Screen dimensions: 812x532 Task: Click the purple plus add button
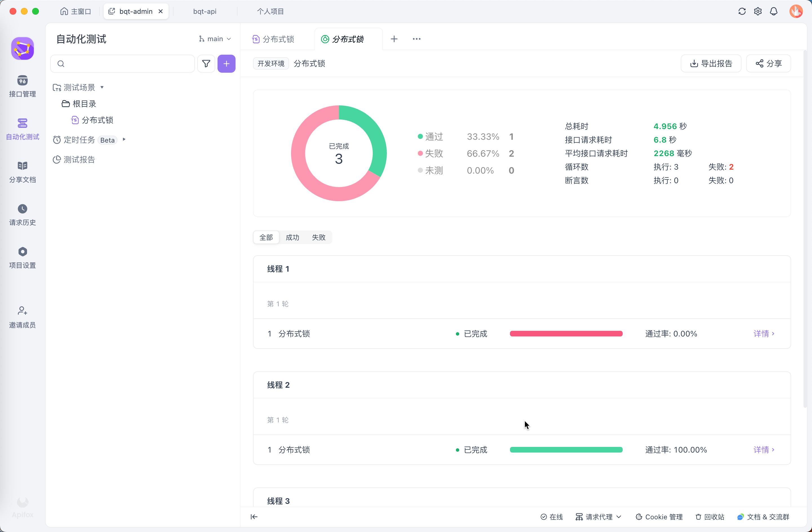click(226, 64)
